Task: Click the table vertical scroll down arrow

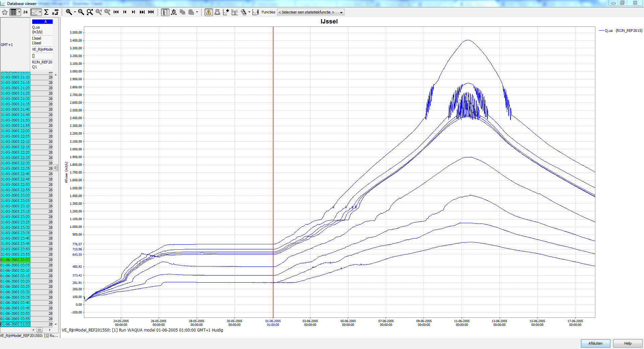Action: [x=56, y=324]
